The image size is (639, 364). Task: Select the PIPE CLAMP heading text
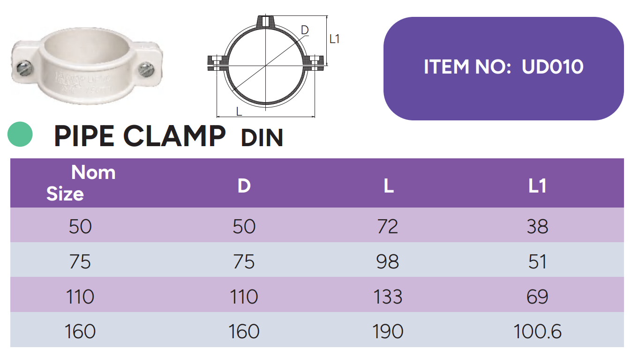click(140, 136)
